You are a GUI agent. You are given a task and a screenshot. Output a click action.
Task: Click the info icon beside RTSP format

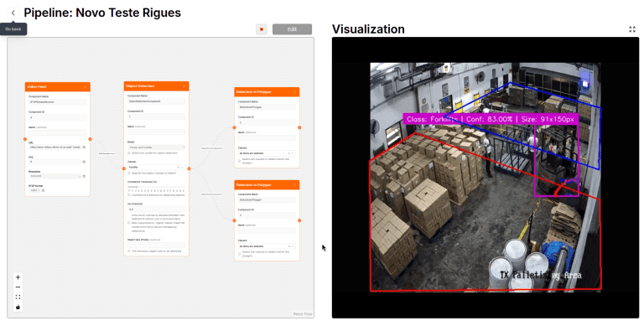(x=43, y=190)
